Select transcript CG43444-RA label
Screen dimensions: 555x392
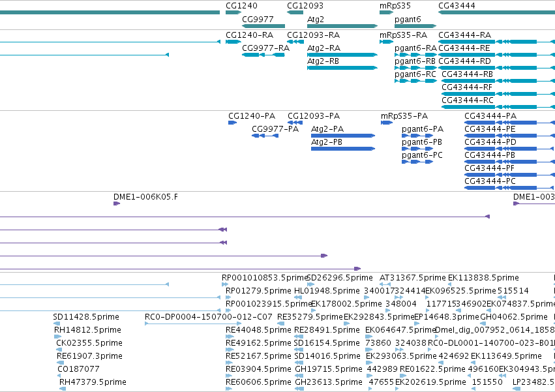click(x=465, y=35)
